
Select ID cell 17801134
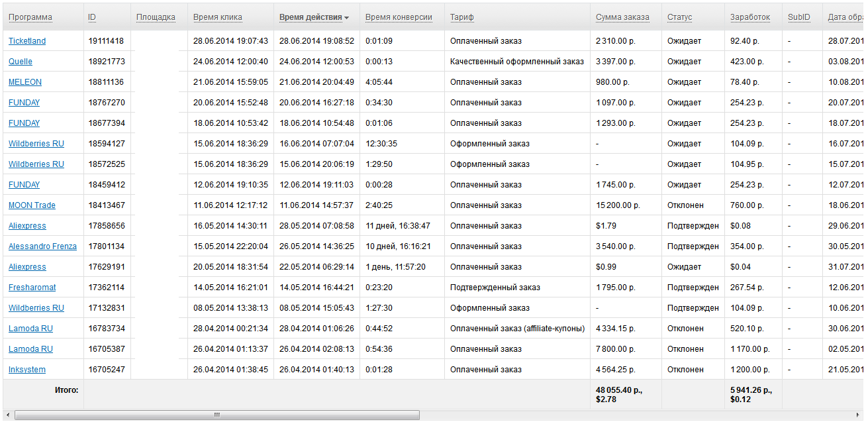[107, 246]
